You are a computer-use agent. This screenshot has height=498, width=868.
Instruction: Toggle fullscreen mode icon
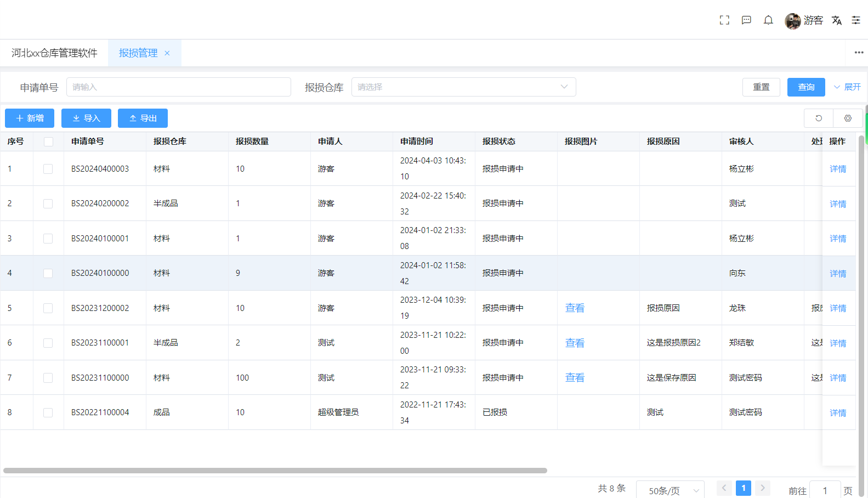tap(724, 20)
